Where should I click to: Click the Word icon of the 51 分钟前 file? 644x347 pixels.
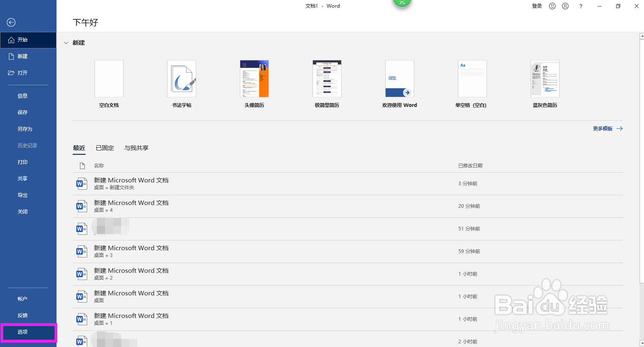pos(82,229)
